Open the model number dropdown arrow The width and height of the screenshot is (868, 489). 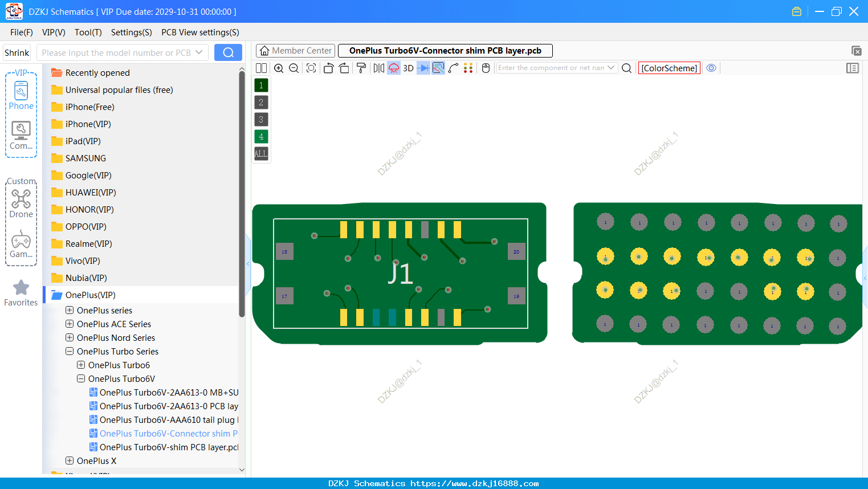tap(199, 52)
